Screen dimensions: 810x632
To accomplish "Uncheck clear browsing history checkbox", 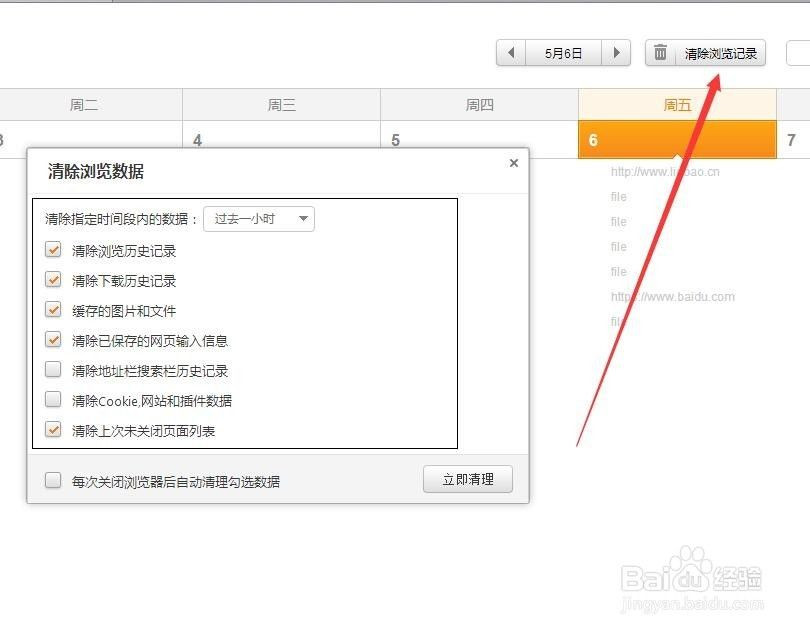I will point(53,250).
